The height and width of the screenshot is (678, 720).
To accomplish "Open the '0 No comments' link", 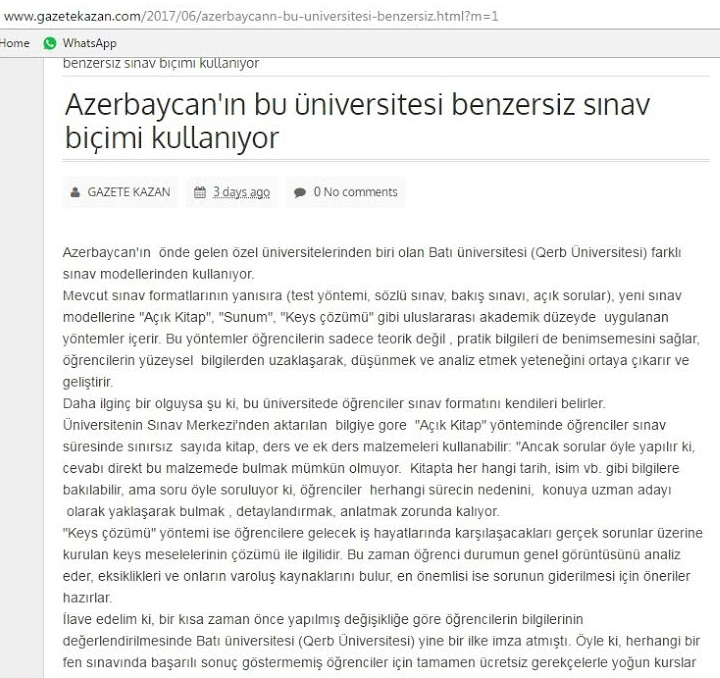I will click(355, 192).
